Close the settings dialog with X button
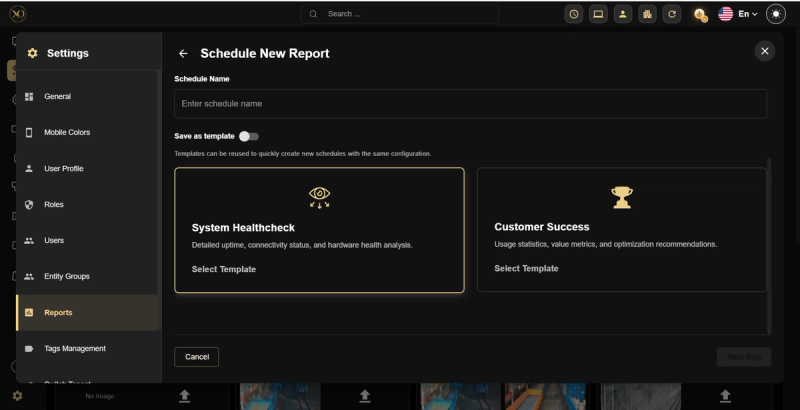Image resolution: width=800 pixels, height=410 pixels. tap(764, 51)
